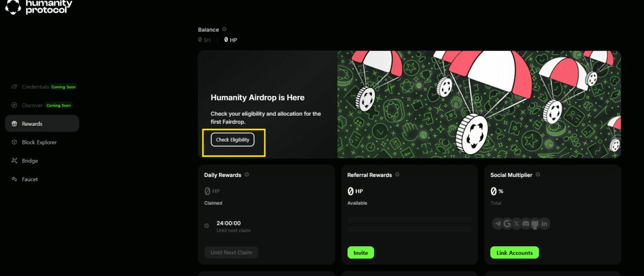Click the Faucet sidebar icon
Image resolution: width=644 pixels, height=276 pixels.
(14, 179)
